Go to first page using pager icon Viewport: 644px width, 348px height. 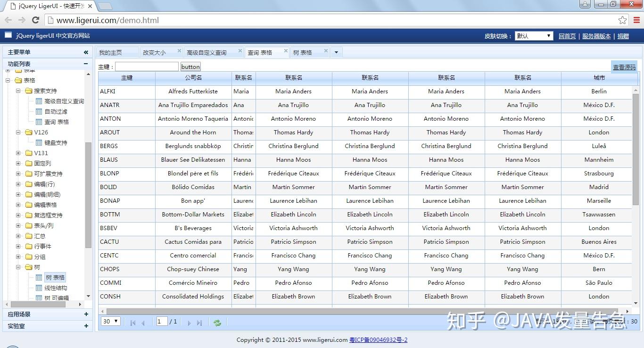point(132,323)
